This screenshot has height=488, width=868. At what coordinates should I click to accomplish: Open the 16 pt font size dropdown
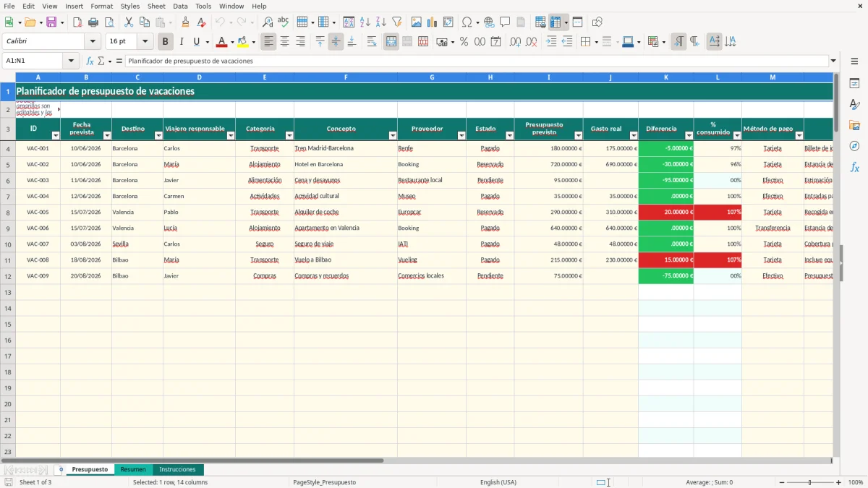pyautogui.click(x=145, y=42)
